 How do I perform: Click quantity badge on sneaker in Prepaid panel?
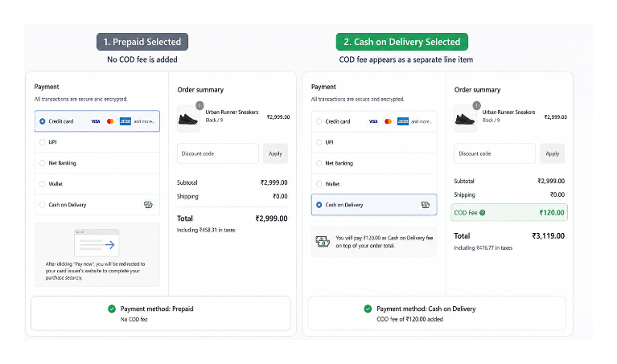199,105
